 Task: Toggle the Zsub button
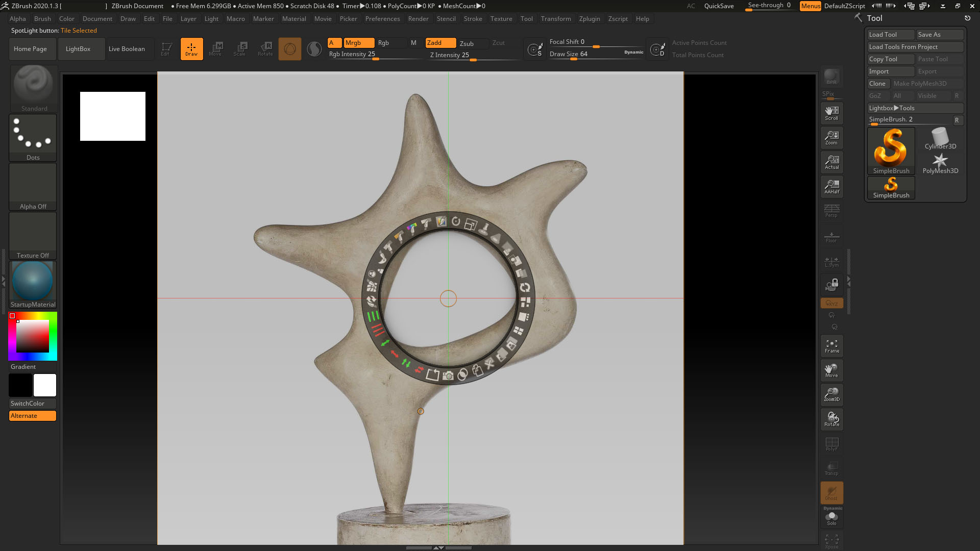pyautogui.click(x=473, y=43)
